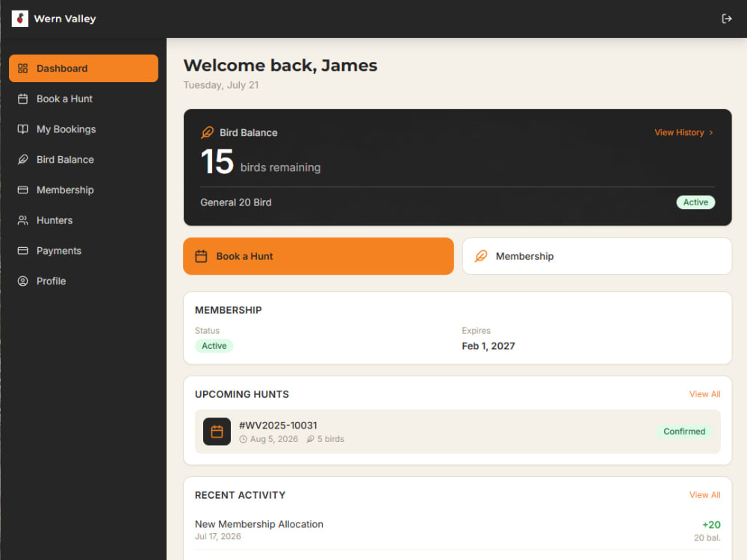The width and height of the screenshot is (747, 560).
Task: Open the Bird Balance sidebar item
Action: [84, 160]
